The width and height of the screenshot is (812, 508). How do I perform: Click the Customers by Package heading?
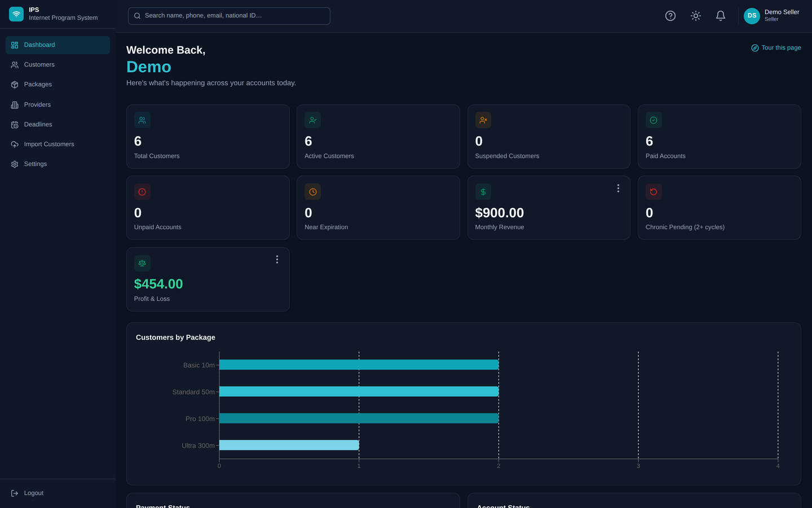coord(175,338)
